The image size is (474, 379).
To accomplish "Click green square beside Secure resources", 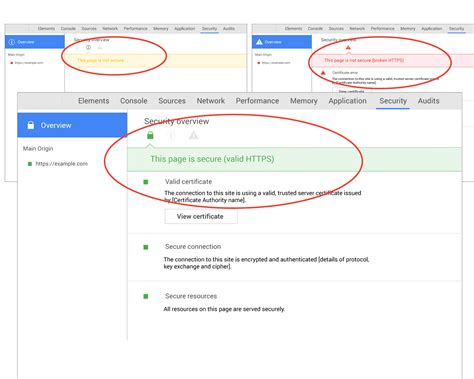I will (146, 296).
